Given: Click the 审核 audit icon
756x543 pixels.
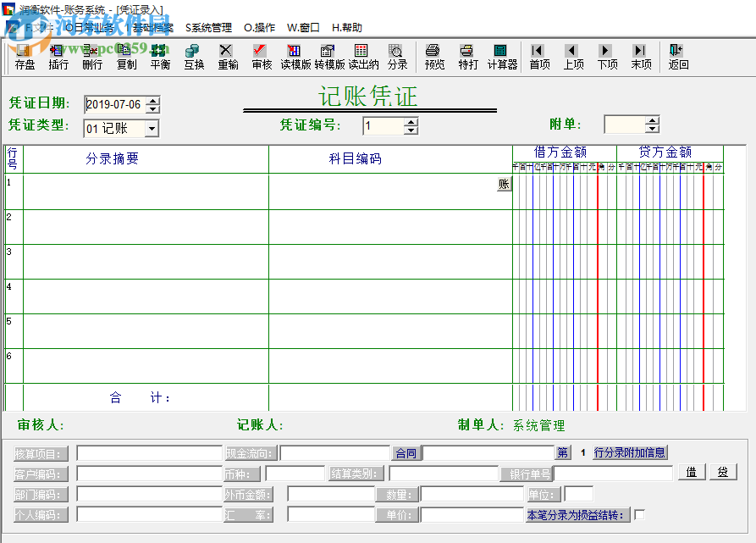Looking at the screenshot, I should [x=262, y=57].
